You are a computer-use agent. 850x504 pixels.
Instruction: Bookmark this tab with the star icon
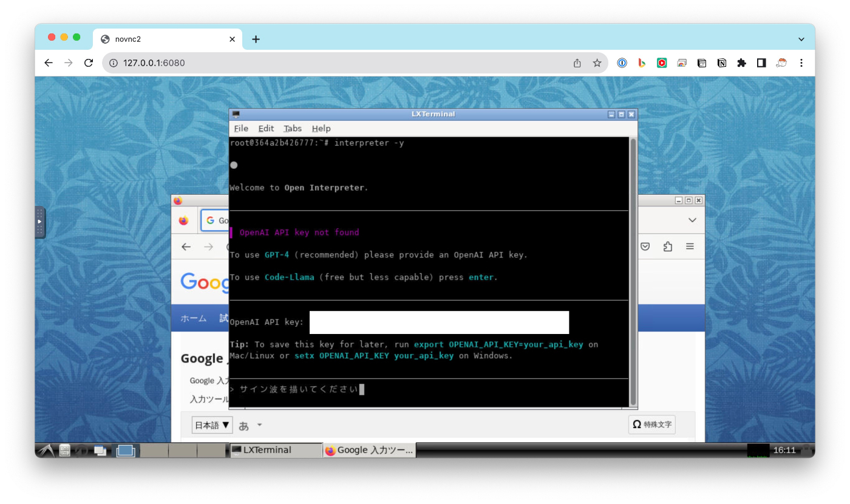point(597,63)
